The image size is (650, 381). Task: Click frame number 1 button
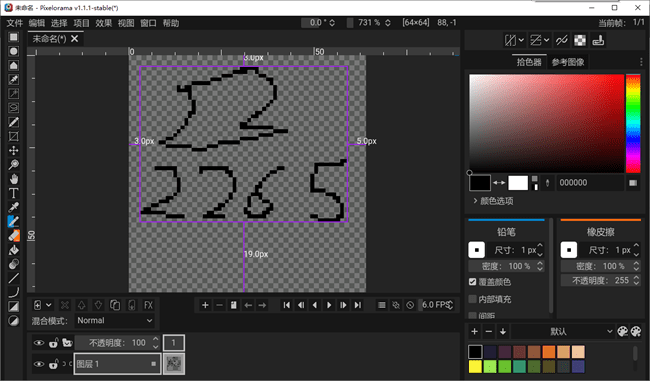(174, 343)
